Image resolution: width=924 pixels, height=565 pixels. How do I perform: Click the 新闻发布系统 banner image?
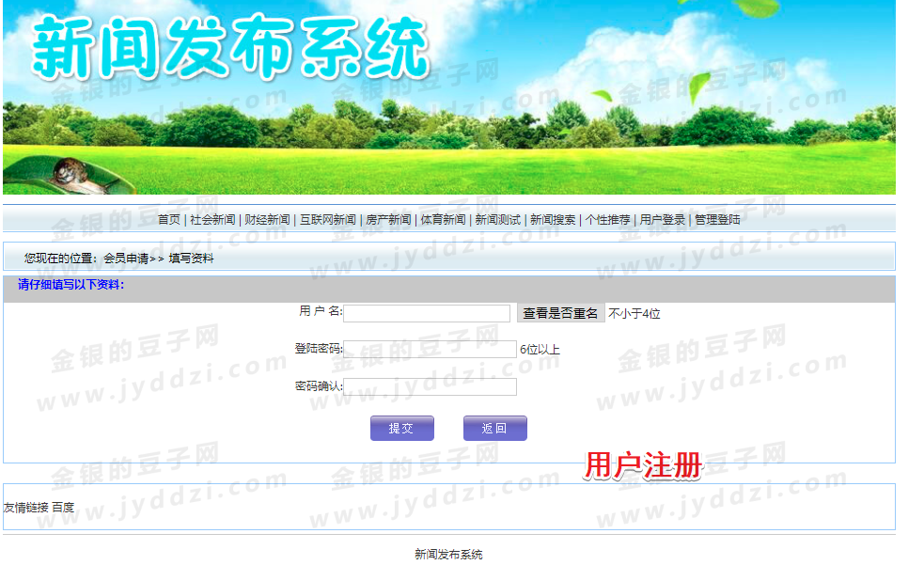449,97
